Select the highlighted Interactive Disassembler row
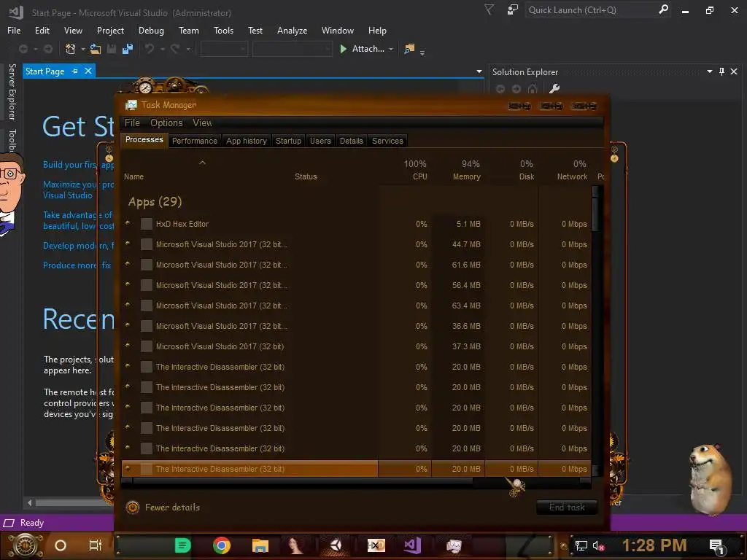This screenshot has height=560, width=747. tap(356, 469)
